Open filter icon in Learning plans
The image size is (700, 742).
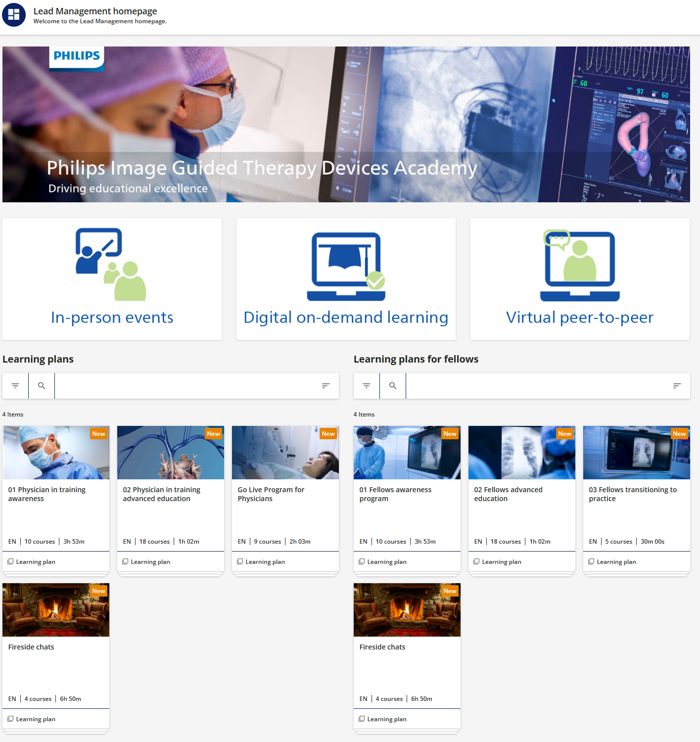[15, 386]
